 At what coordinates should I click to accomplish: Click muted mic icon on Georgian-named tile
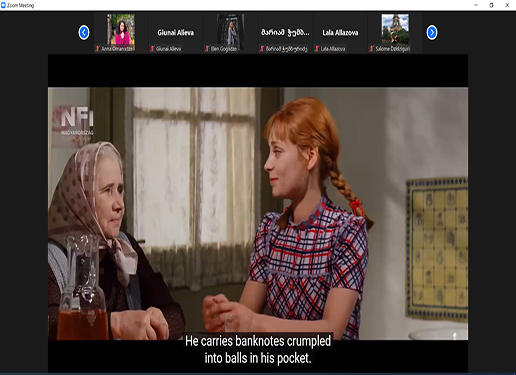(262, 49)
